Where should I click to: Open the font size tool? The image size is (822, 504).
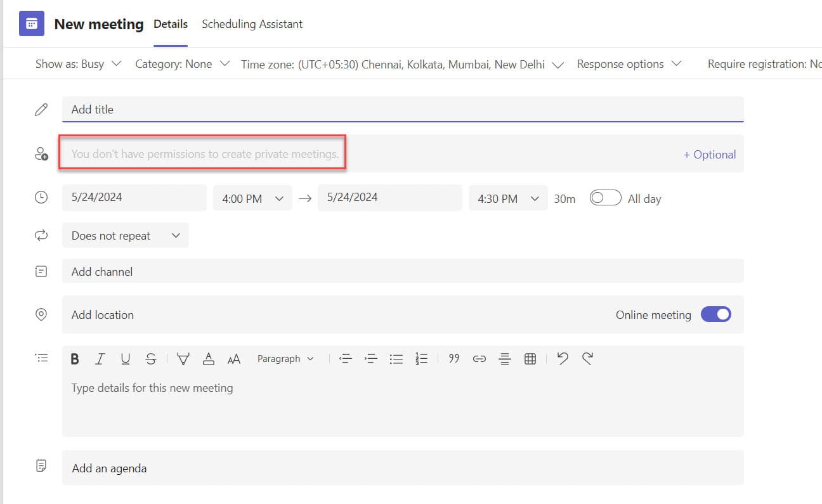coord(234,359)
